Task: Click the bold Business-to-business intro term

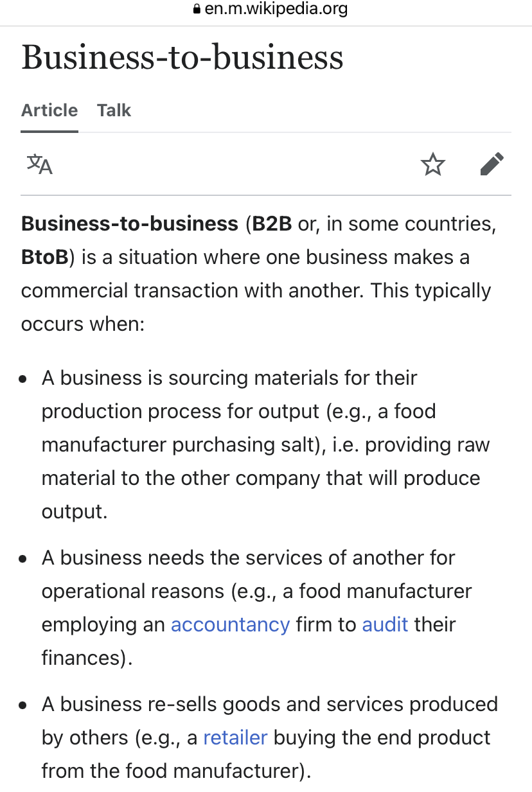Action: click(x=130, y=224)
